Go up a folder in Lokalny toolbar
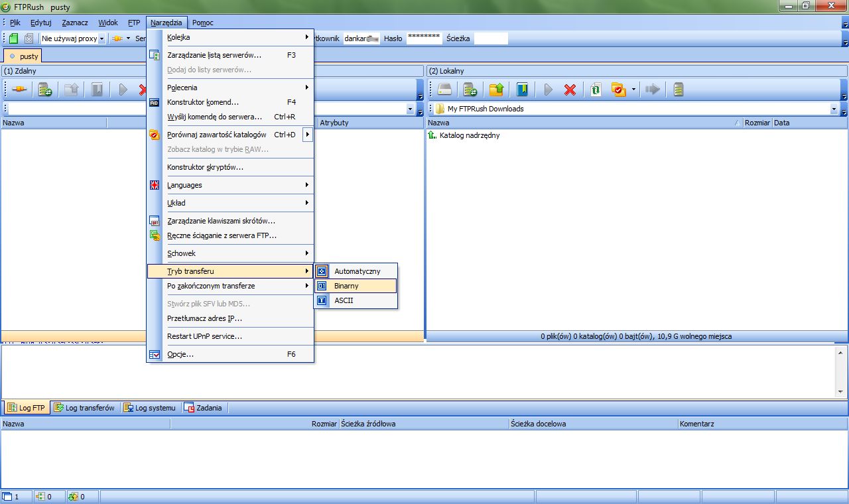 pos(496,90)
